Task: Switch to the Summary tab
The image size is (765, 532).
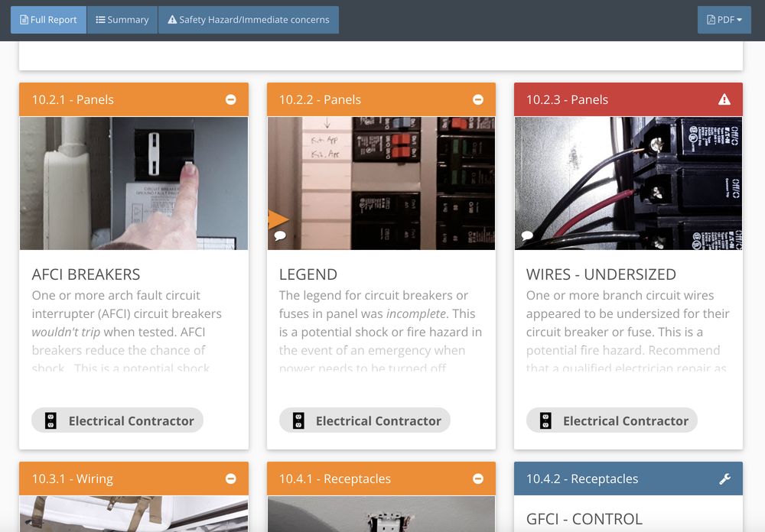Action: (x=122, y=20)
